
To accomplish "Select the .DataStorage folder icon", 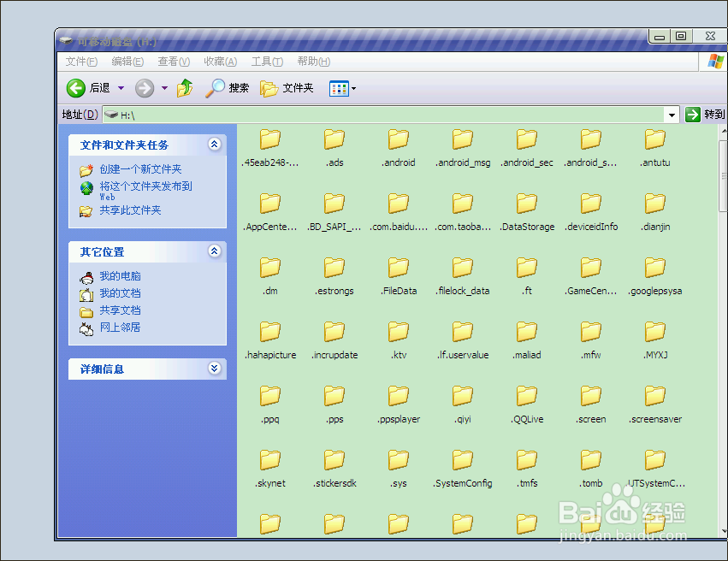I will [x=526, y=204].
